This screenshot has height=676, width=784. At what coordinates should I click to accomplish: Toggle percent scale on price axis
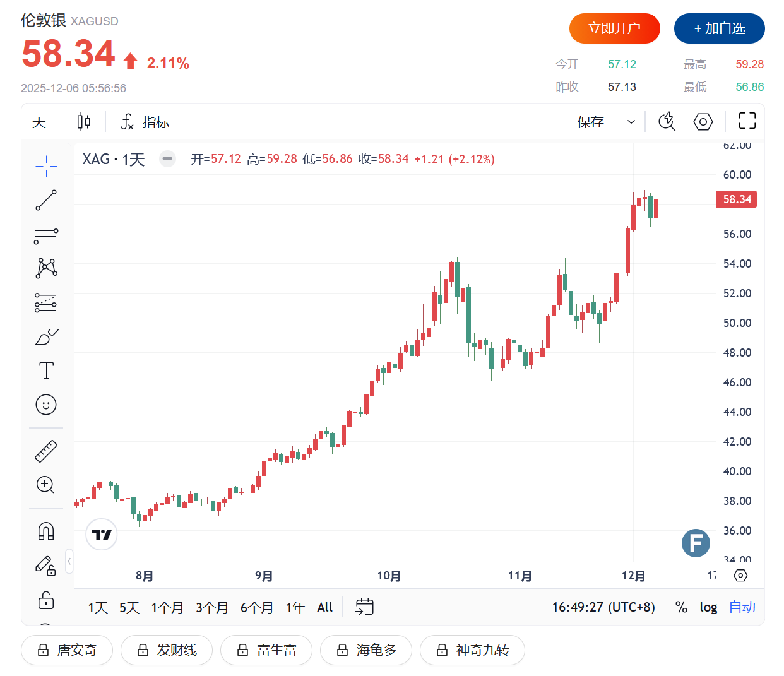click(681, 607)
